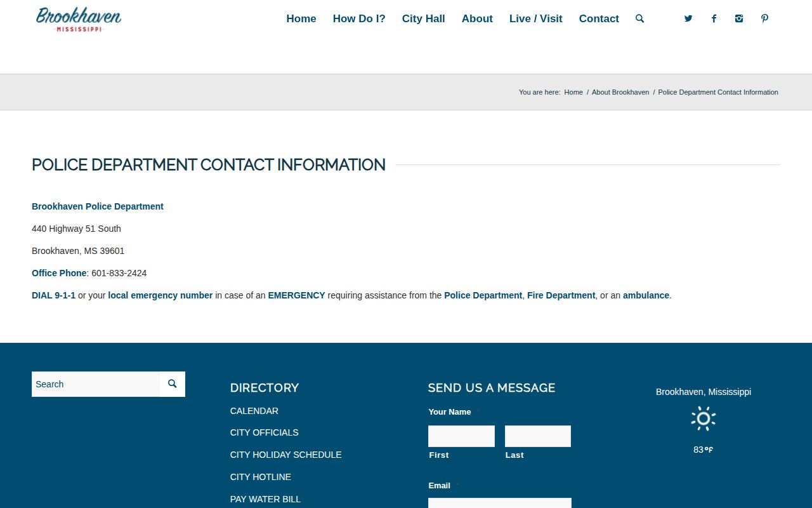
Task: Open the Contact menu item
Action: (599, 18)
